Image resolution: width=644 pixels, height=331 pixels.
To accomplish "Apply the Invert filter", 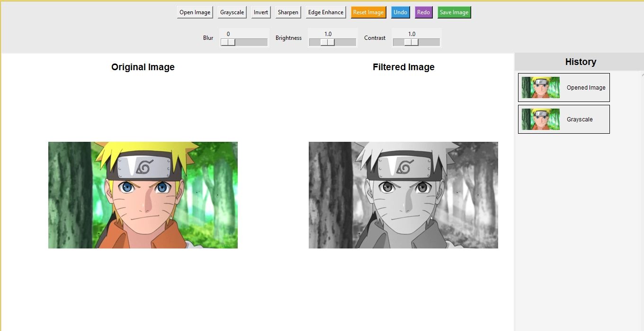I will click(261, 12).
